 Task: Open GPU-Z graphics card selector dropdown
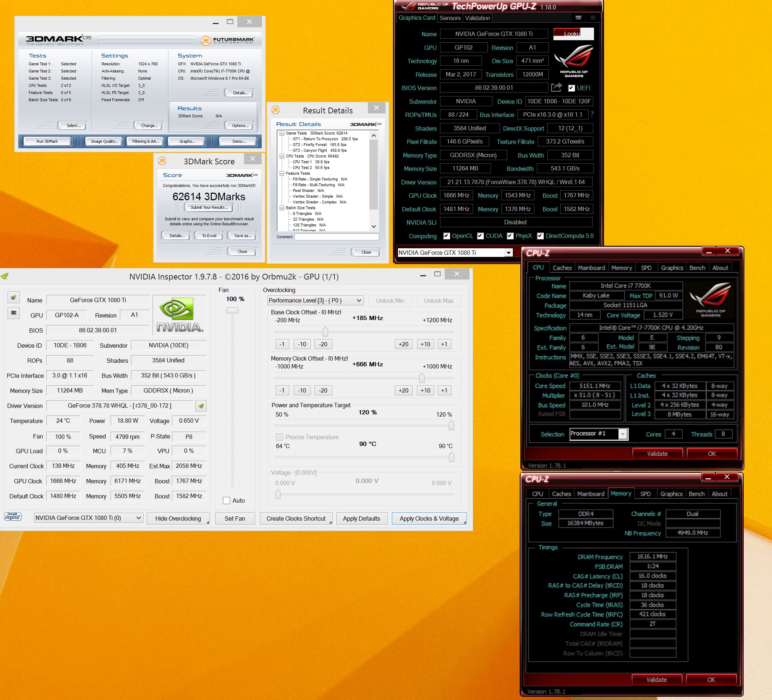tap(508, 253)
